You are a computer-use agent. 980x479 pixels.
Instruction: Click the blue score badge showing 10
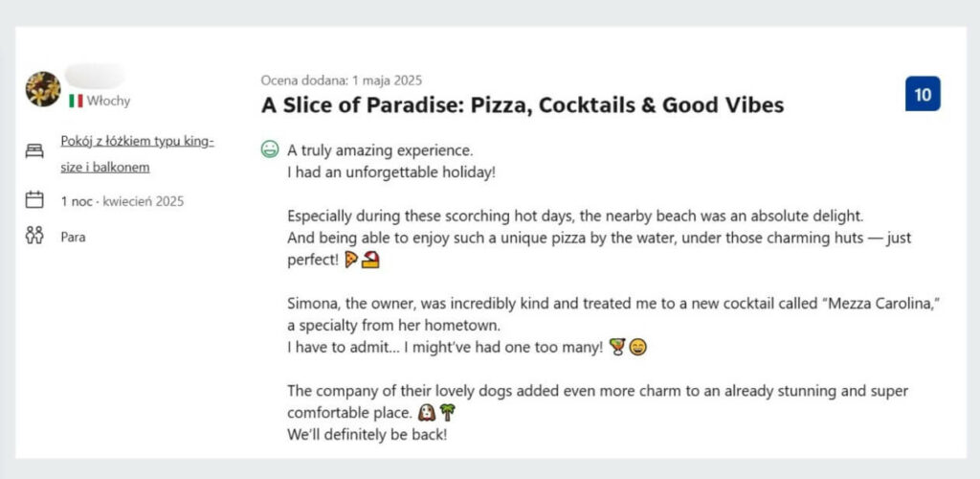pos(923,94)
